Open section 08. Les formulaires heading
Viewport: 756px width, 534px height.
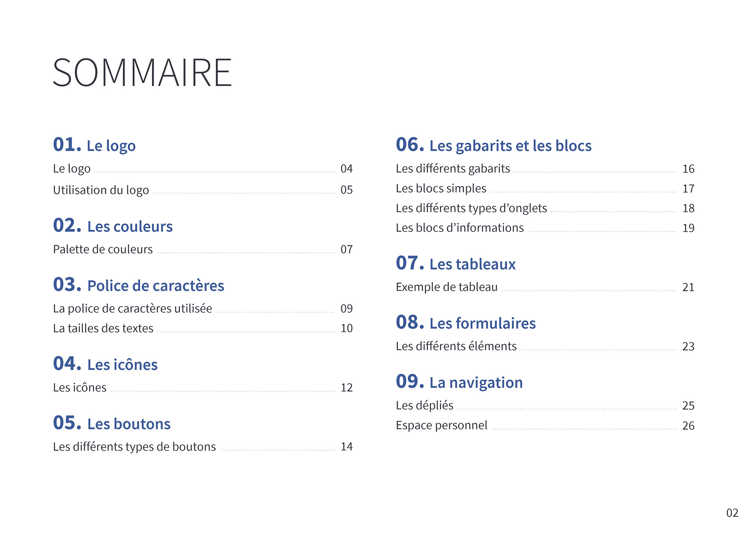click(x=465, y=323)
